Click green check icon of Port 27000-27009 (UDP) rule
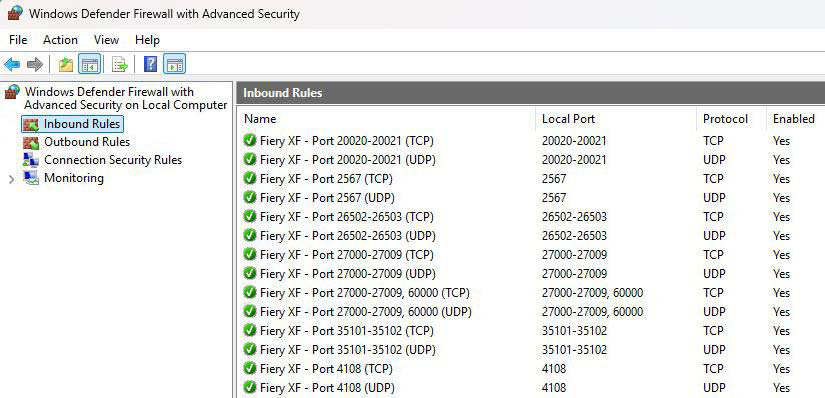825x398 pixels. tap(250, 273)
